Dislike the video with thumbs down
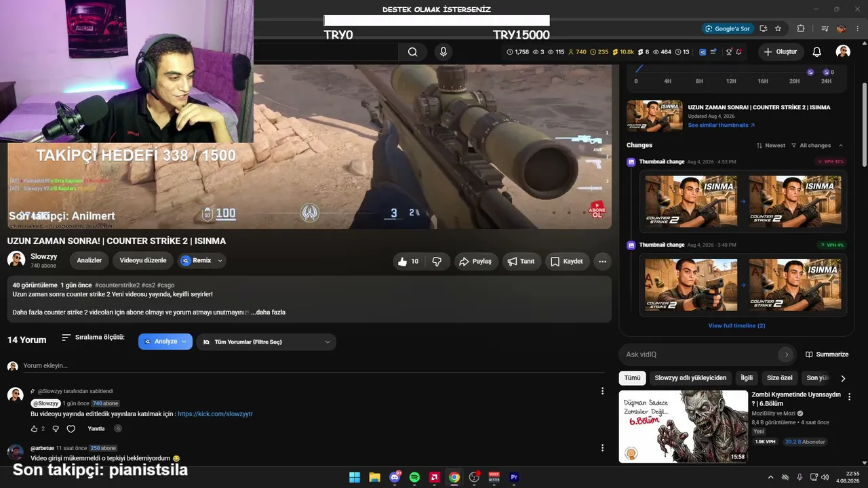Image resolution: width=868 pixels, height=488 pixels. click(x=437, y=262)
